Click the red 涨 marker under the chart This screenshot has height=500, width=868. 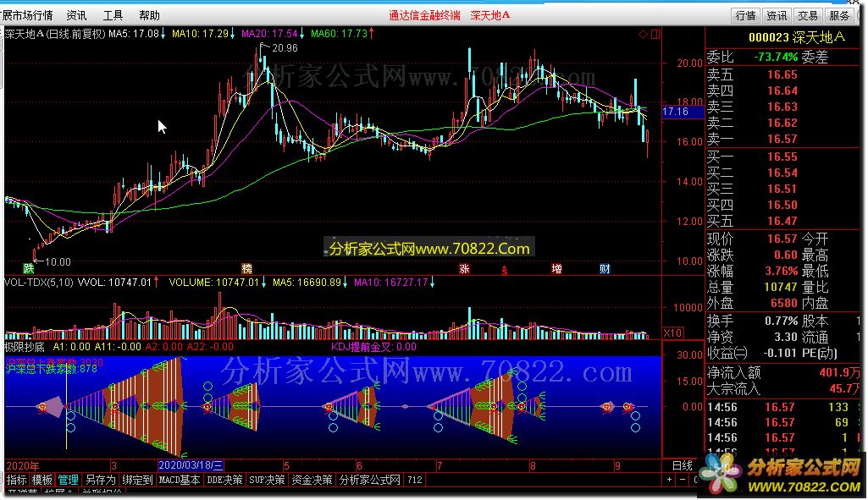coord(464,269)
